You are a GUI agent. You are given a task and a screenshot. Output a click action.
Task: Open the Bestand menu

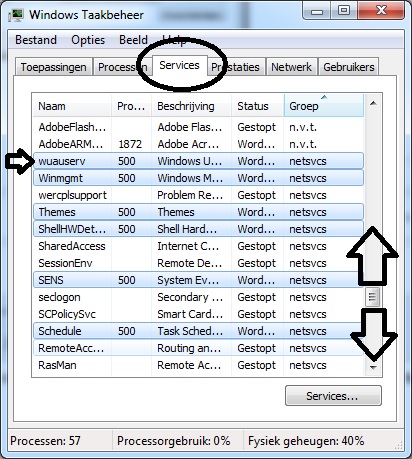tap(36, 40)
